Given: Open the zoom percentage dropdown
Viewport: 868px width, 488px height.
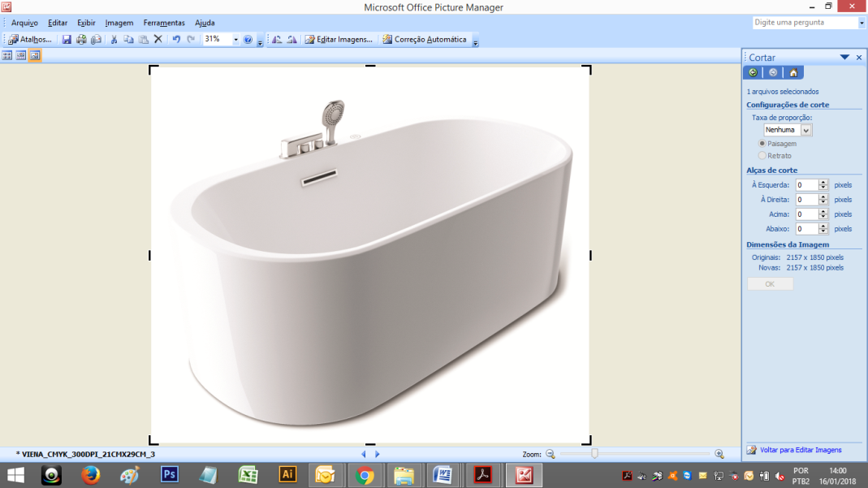Looking at the screenshot, I should pos(235,39).
